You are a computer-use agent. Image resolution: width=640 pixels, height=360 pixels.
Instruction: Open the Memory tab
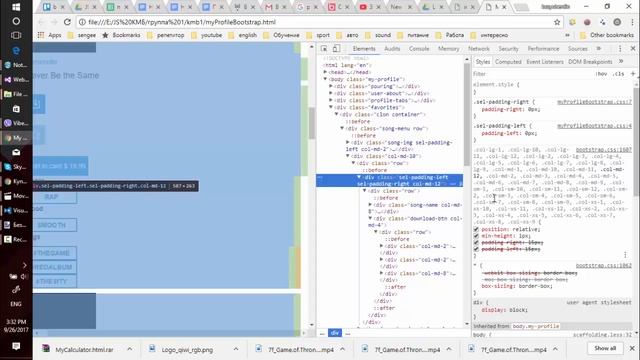[449, 49]
